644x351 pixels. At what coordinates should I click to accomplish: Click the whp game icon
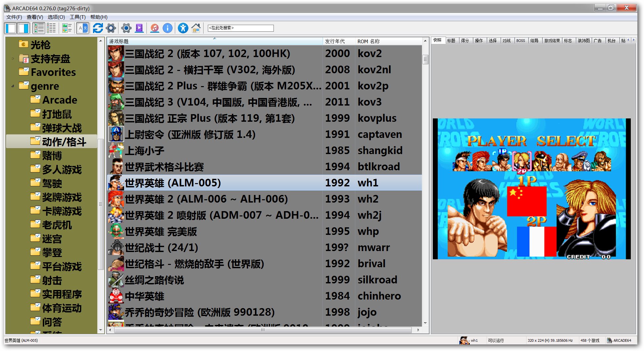pyautogui.click(x=116, y=231)
